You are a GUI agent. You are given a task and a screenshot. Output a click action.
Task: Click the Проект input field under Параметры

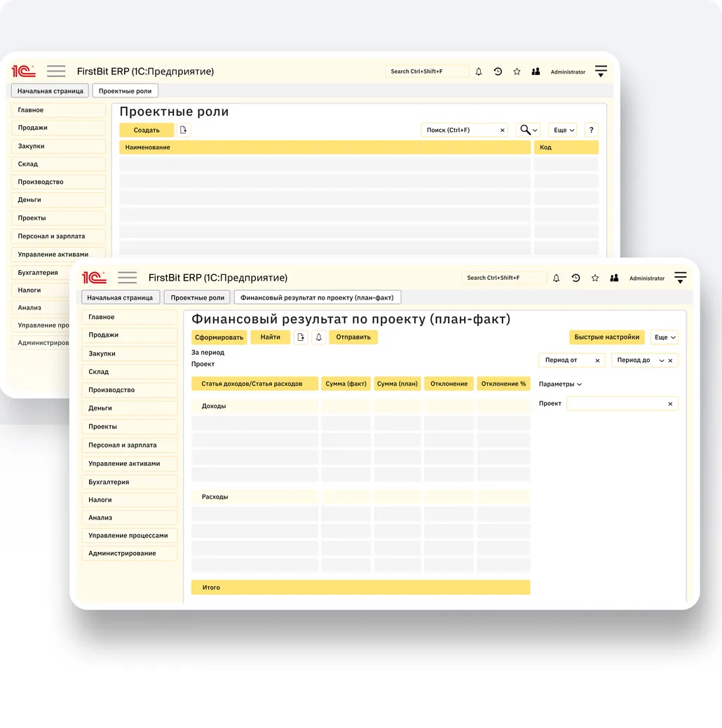pos(615,404)
